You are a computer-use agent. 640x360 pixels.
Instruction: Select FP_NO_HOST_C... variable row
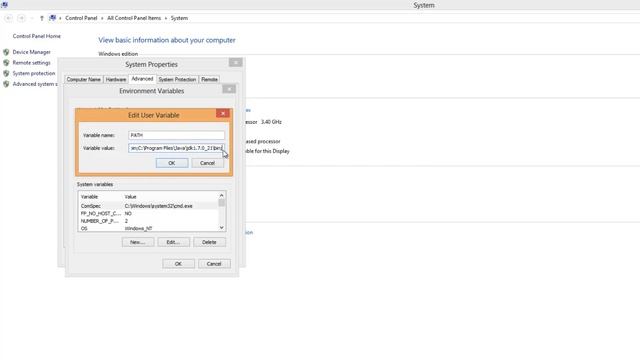click(148, 213)
